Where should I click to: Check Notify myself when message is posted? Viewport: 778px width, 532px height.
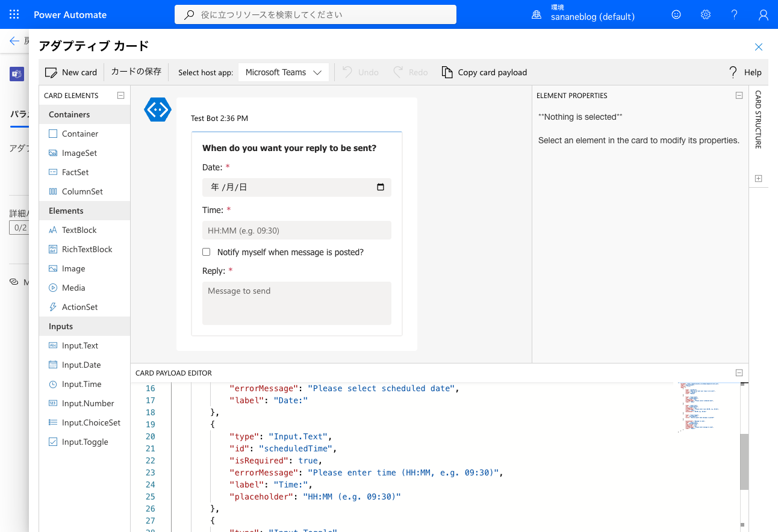pyautogui.click(x=207, y=252)
